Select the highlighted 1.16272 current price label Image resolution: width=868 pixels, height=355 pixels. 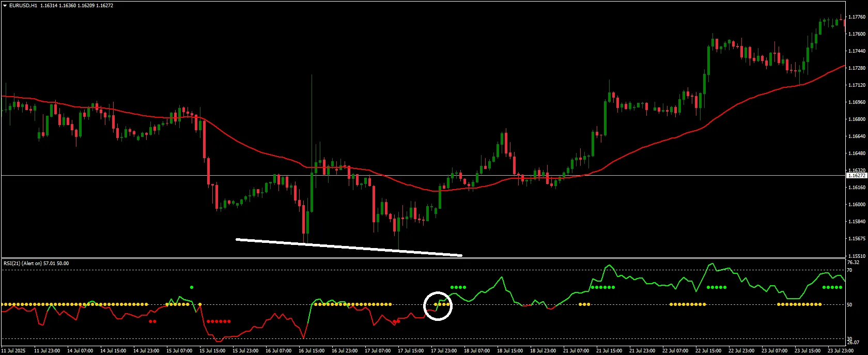[857, 176]
